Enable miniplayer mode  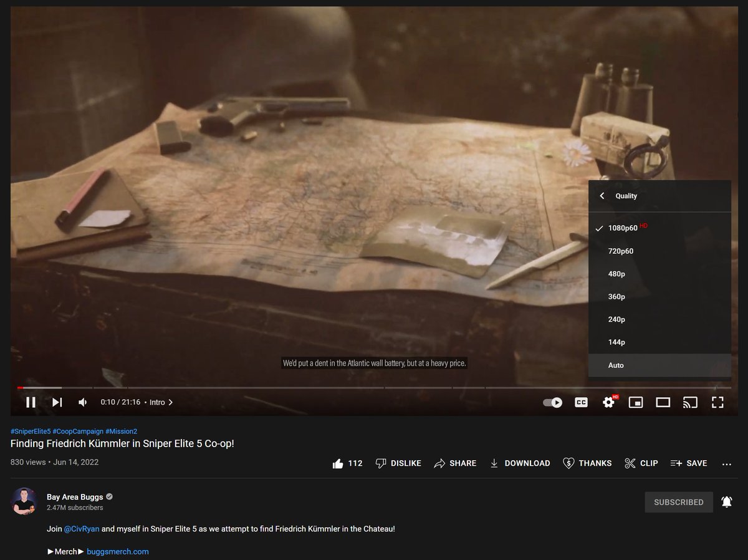[636, 402]
